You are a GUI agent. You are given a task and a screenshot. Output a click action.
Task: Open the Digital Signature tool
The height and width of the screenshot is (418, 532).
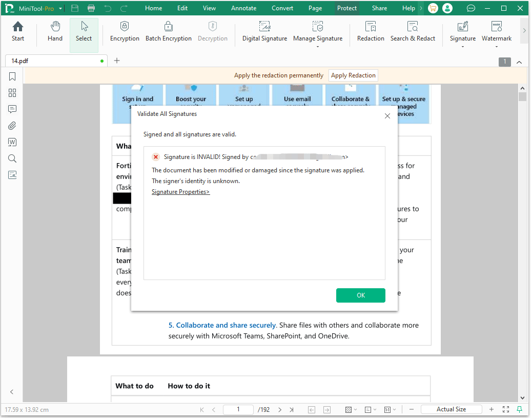coord(264,32)
